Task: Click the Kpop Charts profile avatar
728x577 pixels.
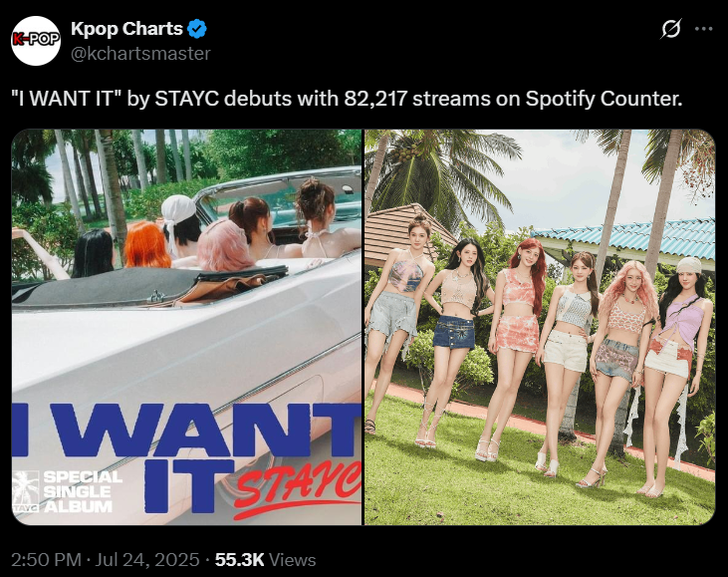Action: pos(36,41)
